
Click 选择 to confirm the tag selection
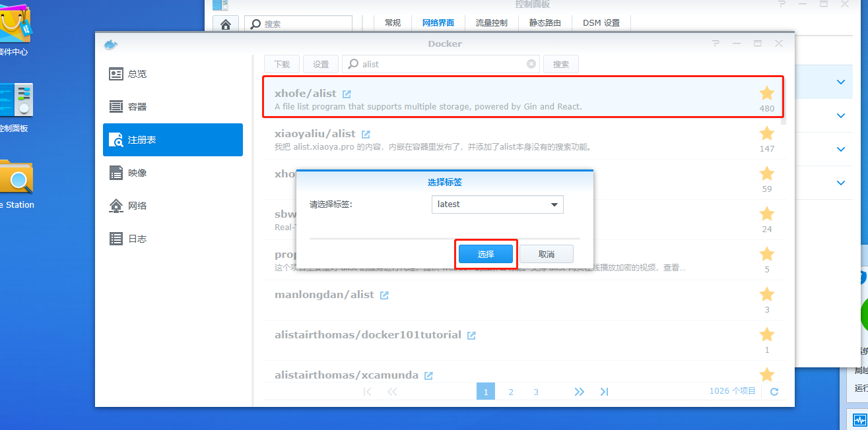coord(486,254)
